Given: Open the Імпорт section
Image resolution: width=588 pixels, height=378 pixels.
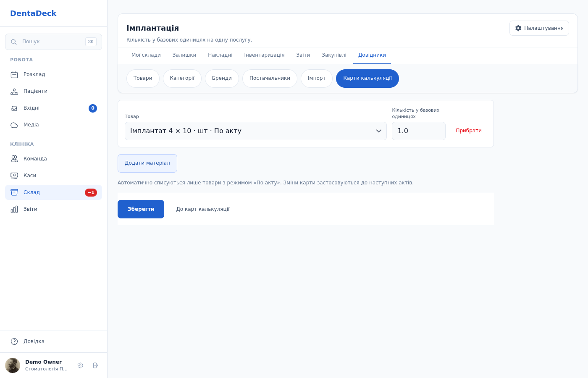Looking at the screenshot, I should point(317,79).
